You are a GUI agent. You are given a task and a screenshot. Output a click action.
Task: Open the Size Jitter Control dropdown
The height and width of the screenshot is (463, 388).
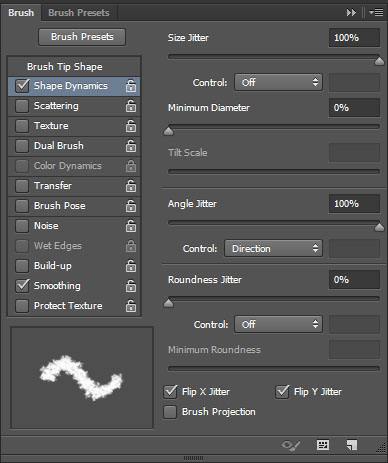click(278, 82)
